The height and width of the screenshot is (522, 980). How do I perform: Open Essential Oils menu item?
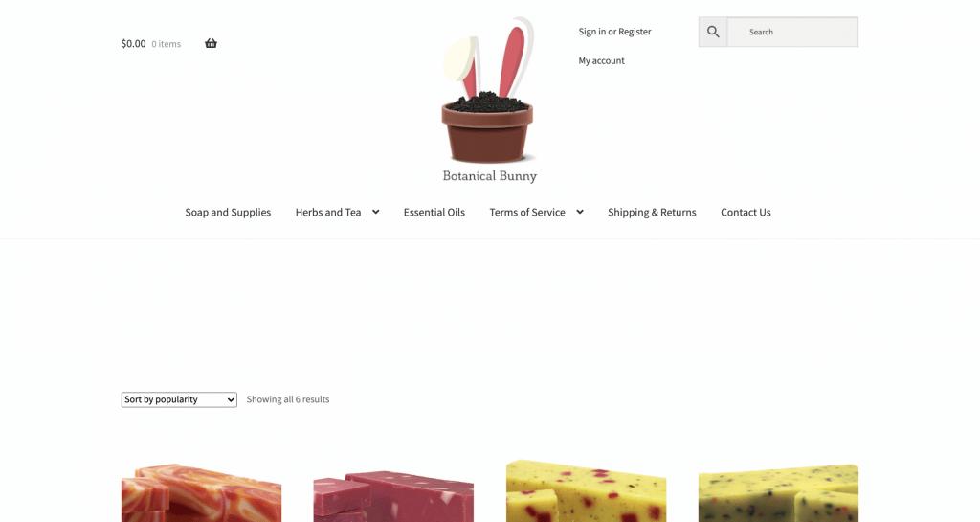click(434, 213)
